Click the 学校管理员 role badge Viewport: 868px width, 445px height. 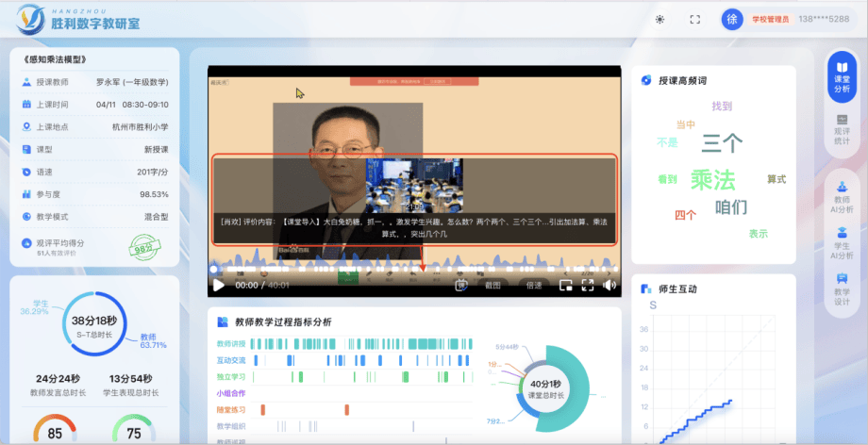(x=770, y=19)
